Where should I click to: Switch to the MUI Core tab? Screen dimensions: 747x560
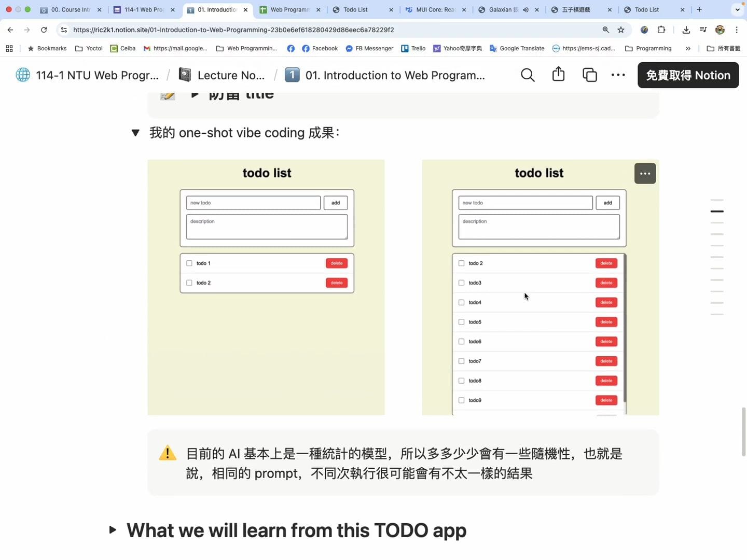point(435,10)
